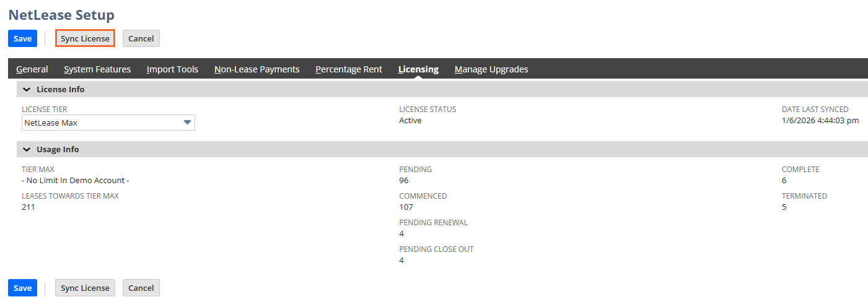This screenshot has width=868, height=302.
Task: Open the System Features tab
Action: tap(97, 69)
